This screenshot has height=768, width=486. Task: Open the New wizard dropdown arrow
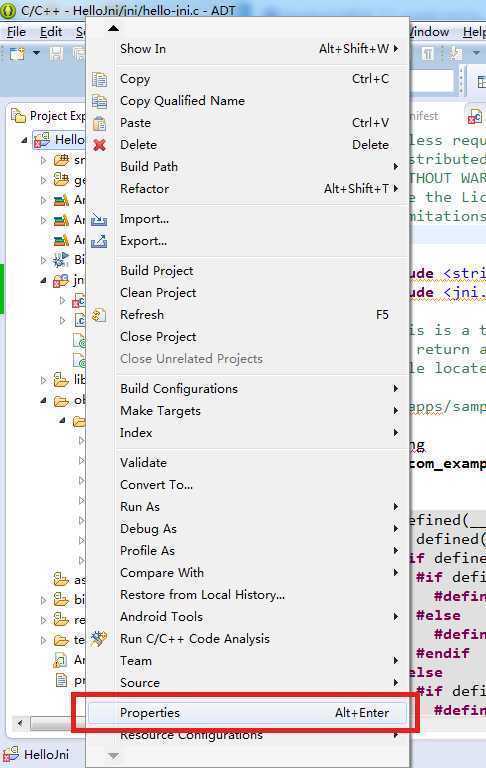pos(36,53)
